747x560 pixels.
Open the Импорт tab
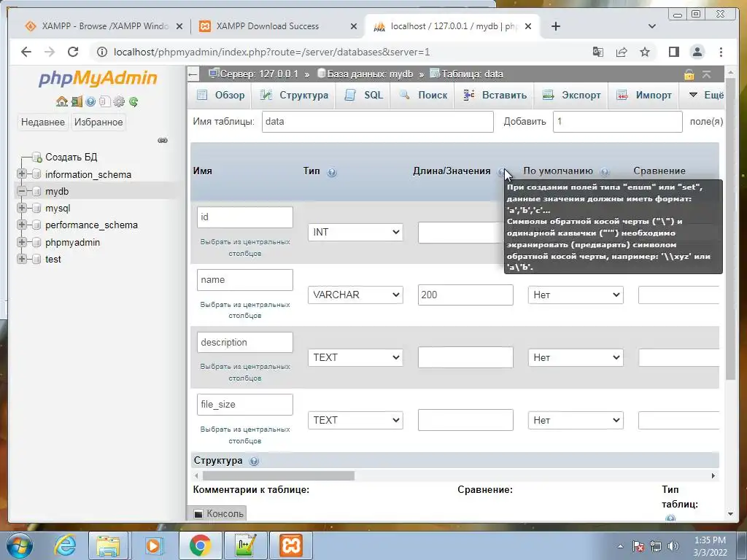[x=643, y=96]
